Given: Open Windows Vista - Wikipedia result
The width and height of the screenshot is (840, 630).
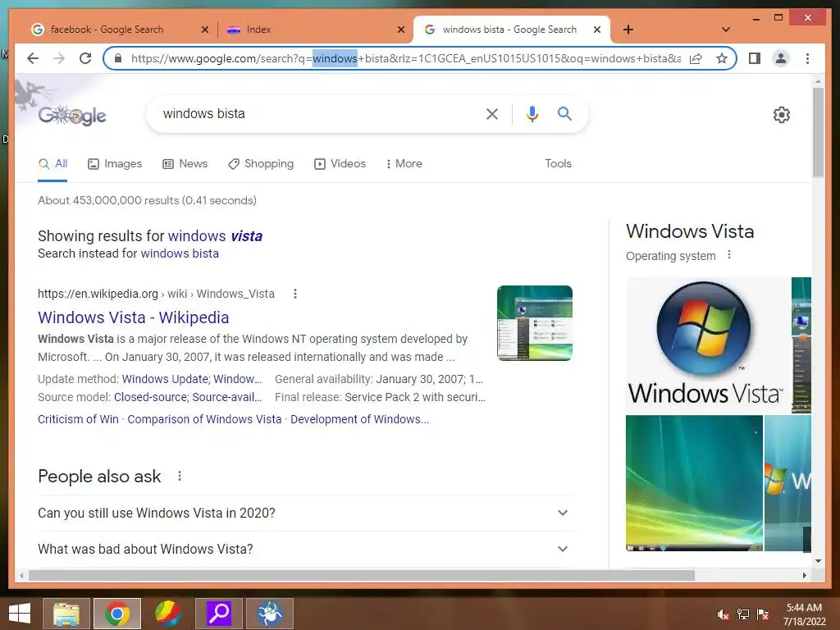Looking at the screenshot, I should pos(134,317).
